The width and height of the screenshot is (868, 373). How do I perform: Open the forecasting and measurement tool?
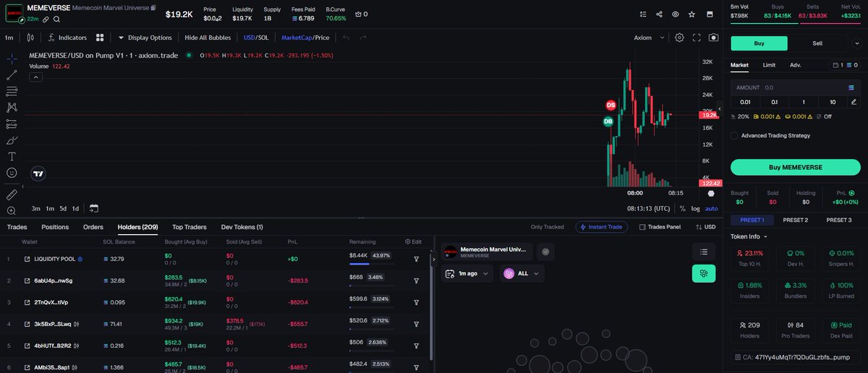coord(12,124)
